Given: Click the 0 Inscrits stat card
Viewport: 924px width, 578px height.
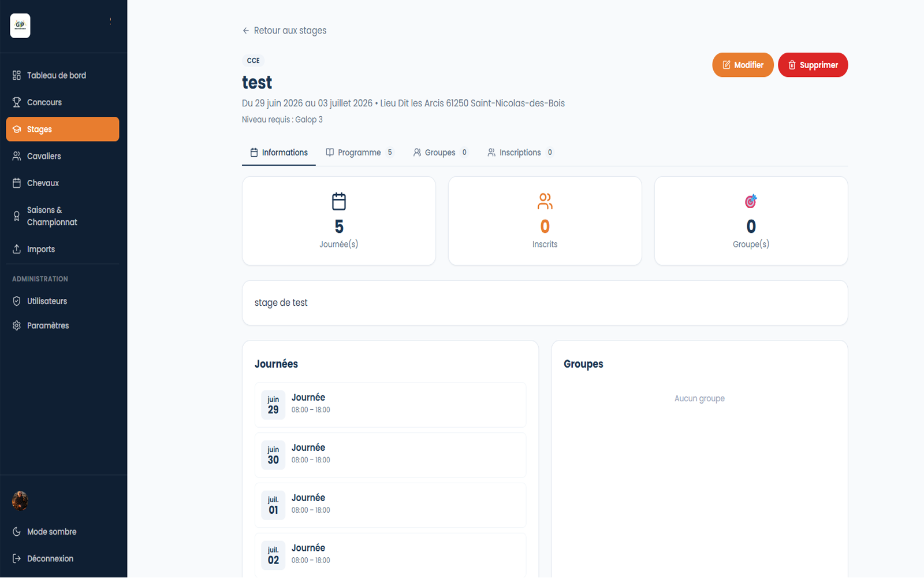Looking at the screenshot, I should click(545, 221).
